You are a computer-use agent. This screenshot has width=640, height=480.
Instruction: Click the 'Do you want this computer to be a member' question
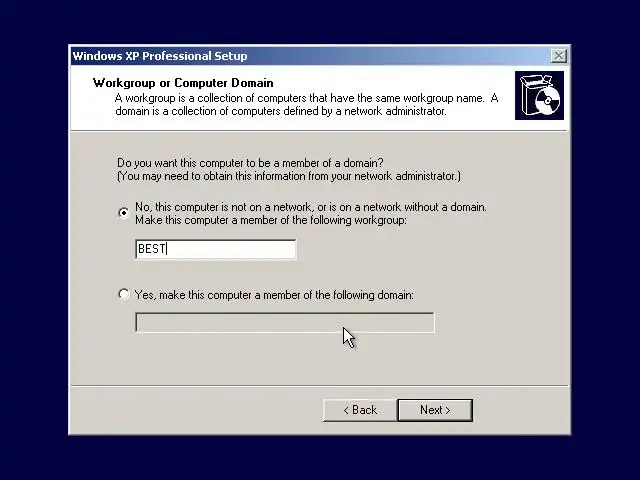coord(250,163)
